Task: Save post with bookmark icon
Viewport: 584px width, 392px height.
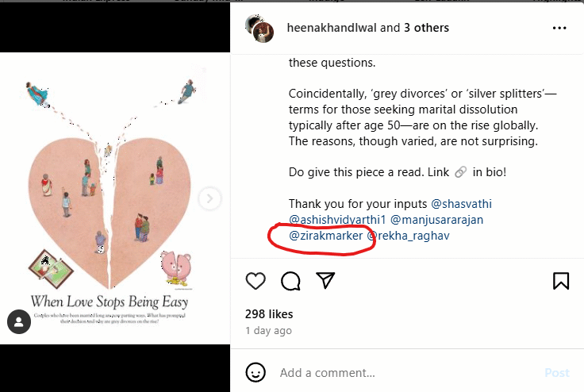Action: tap(560, 281)
